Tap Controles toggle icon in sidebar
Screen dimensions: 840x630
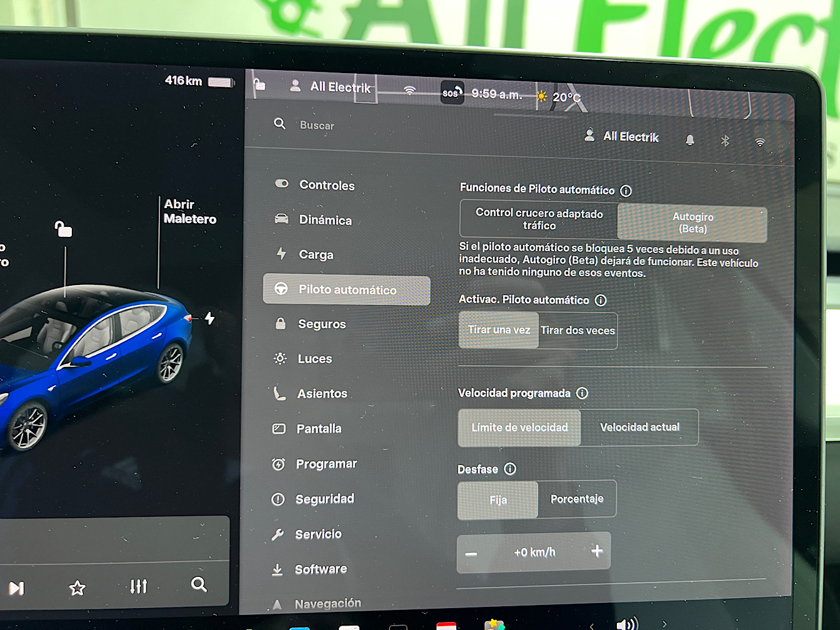pyautogui.click(x=282, y=184)
